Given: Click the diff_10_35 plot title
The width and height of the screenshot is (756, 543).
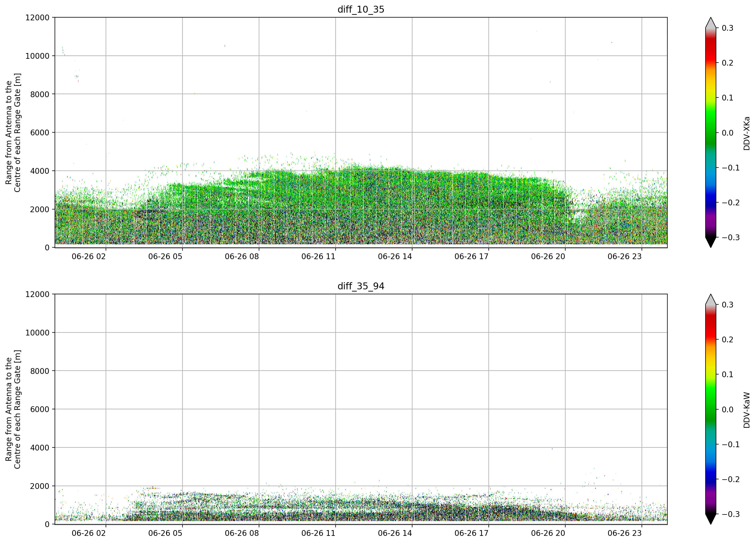Looking at the screenshot, I should (361, 9).
